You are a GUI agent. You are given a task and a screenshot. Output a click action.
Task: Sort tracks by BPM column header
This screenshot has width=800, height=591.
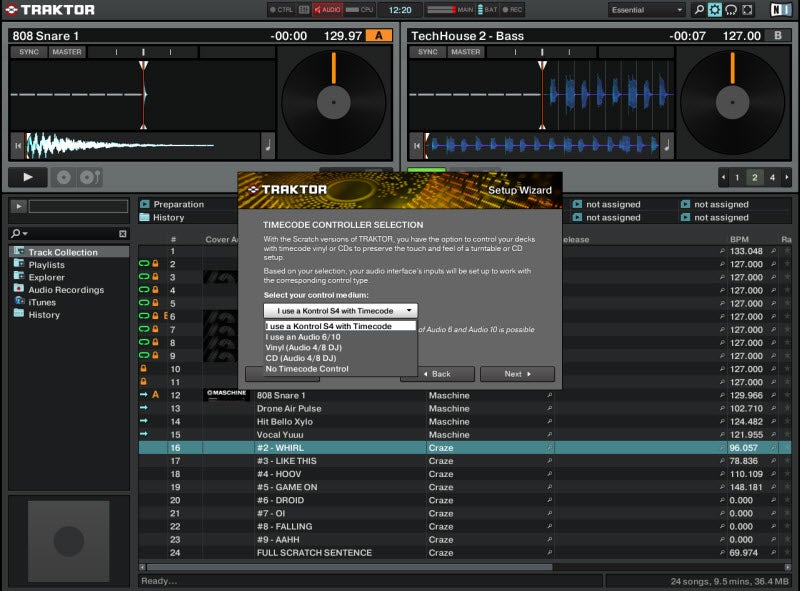(x=739, y=239)
